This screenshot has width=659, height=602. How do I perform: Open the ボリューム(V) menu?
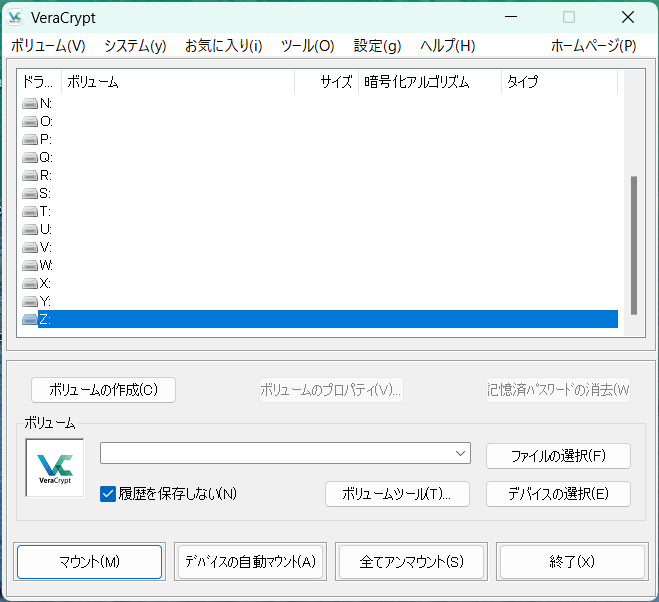pos(48,46)
